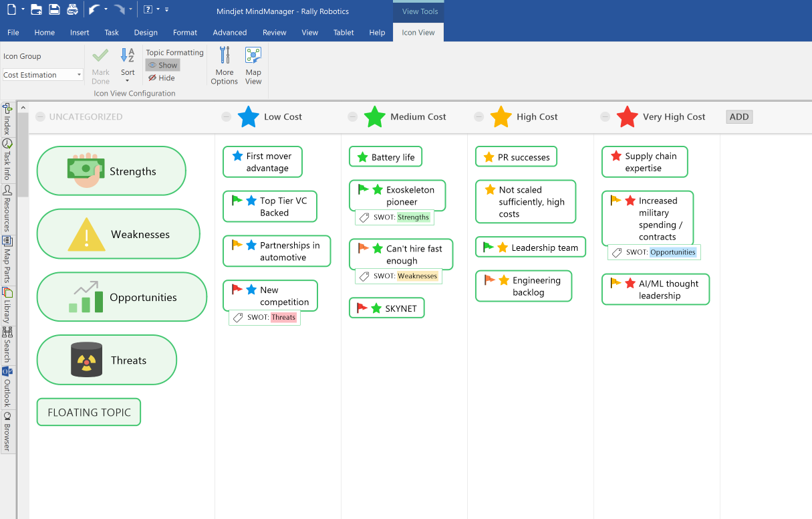
Task: Select the FLOATING TOPIC card
Action: click(88, 412)
